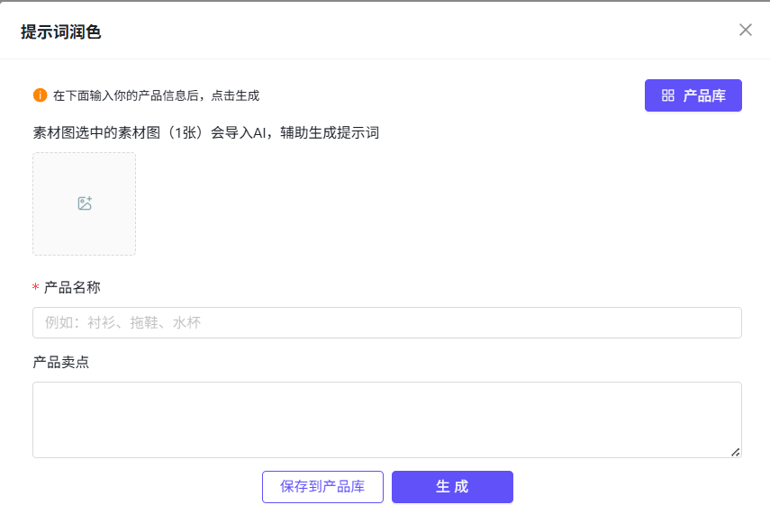This screenshot has height=532, width=770.
Task: Close the 提示词润色 dialog
Action: [745, 30]
